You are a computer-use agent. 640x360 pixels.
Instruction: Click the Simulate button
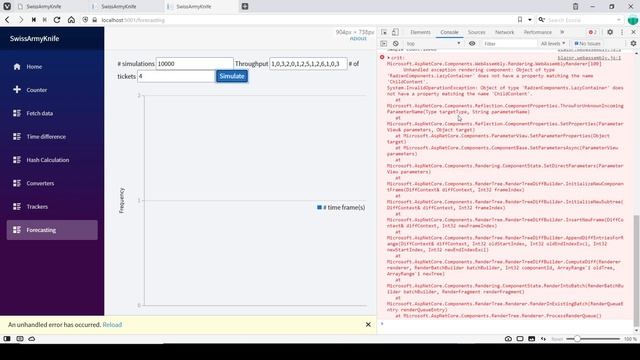tap(231, 76)
